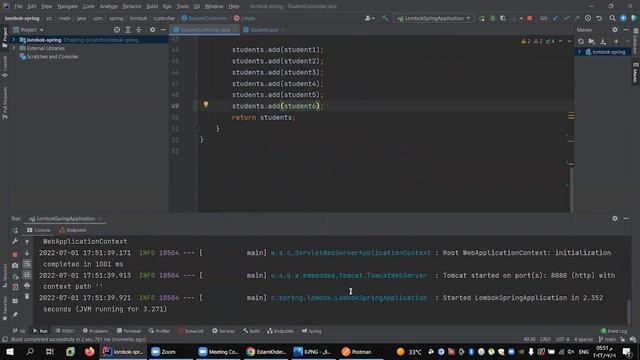Click the Debug bug icon

(493, 18)
